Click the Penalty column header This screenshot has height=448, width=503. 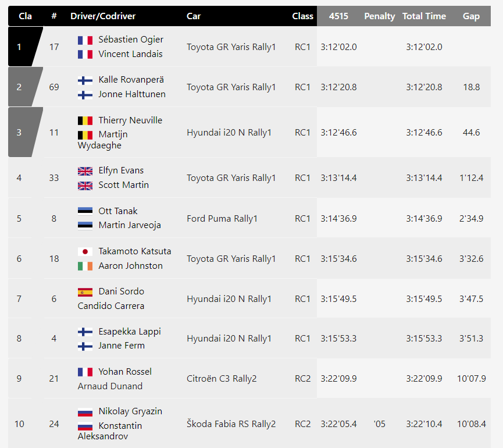click(x=380, y=16)
